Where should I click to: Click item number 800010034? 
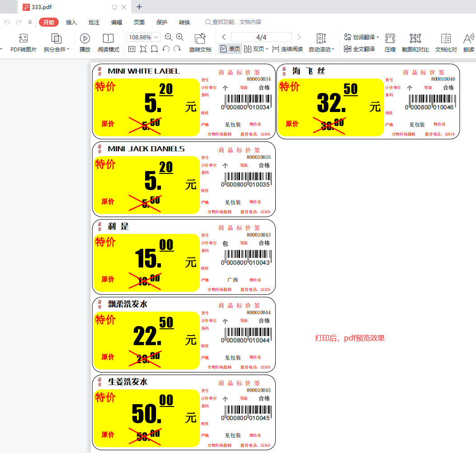click(x=259, y=79)
